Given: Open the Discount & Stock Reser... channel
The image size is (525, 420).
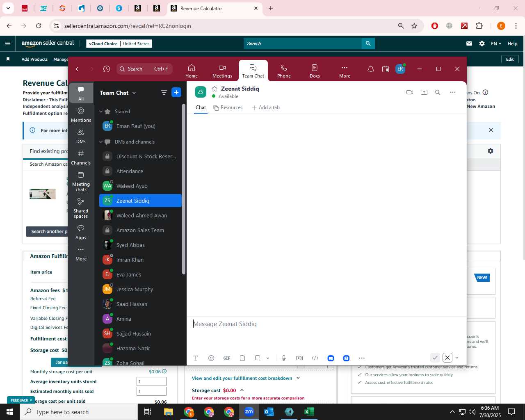Looking at the screenshot, I should click(140, 156).
